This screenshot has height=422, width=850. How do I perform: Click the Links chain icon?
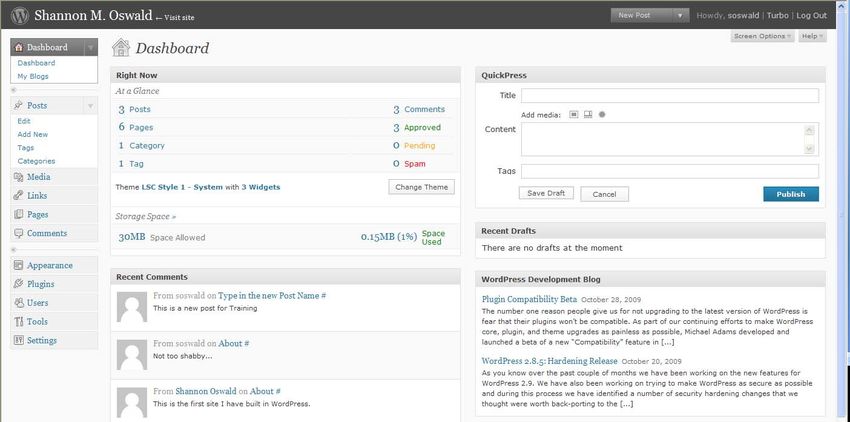(x=19, y=195)
